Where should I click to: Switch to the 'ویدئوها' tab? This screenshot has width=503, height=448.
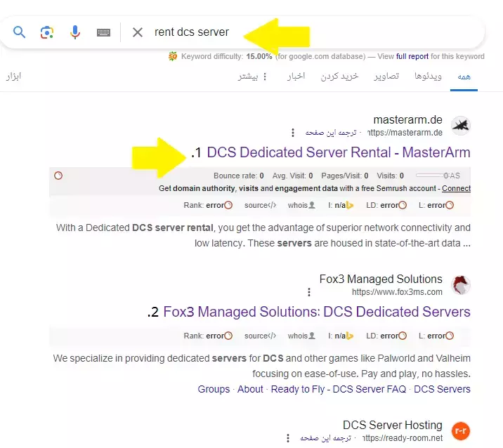click(x=428, y=77)
